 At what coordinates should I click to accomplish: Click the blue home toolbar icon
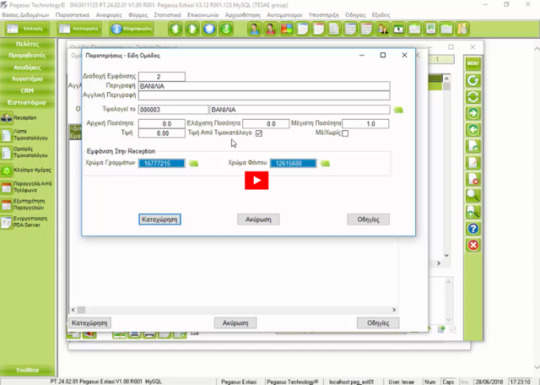tap(209, 29)
